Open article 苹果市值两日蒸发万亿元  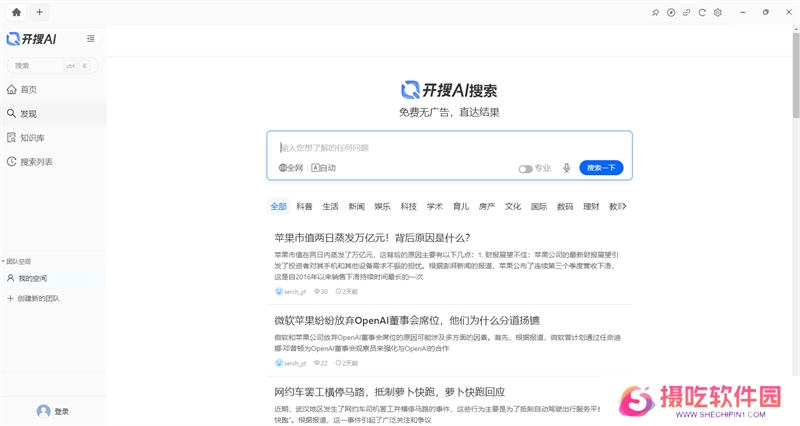(x=372, y=238)
